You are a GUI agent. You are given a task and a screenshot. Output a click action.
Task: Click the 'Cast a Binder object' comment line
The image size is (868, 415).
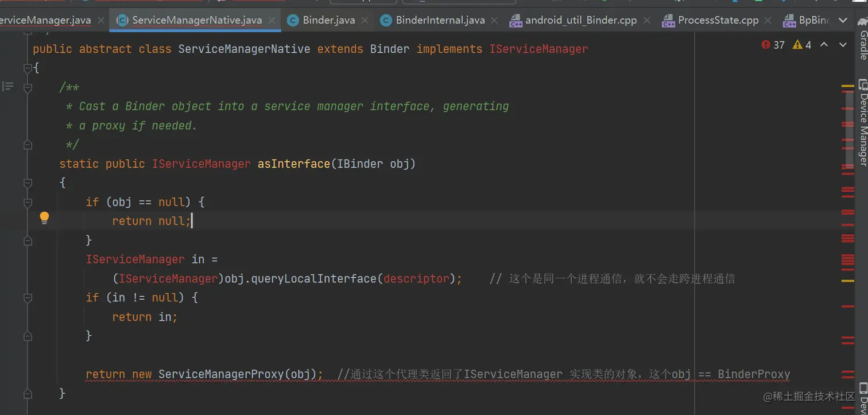[287, 107]
